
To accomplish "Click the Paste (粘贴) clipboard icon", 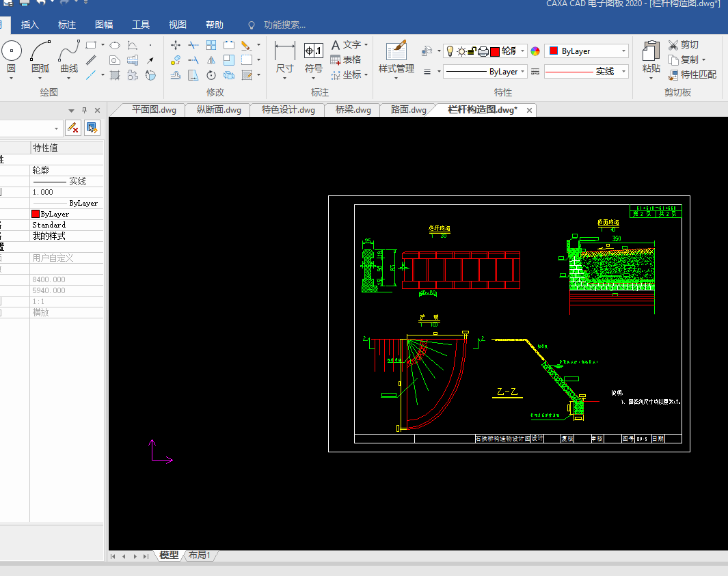I will 651,52.
